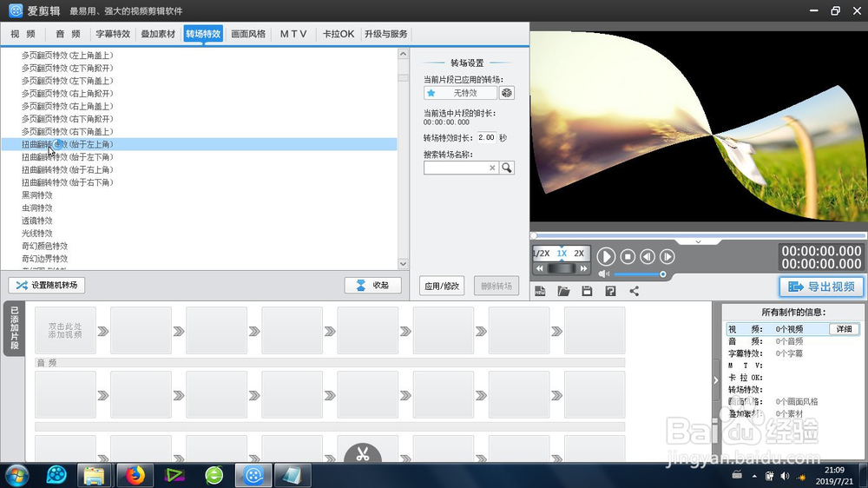
Task: Open the file explorer taskbar icon
Action: (94, 475)
